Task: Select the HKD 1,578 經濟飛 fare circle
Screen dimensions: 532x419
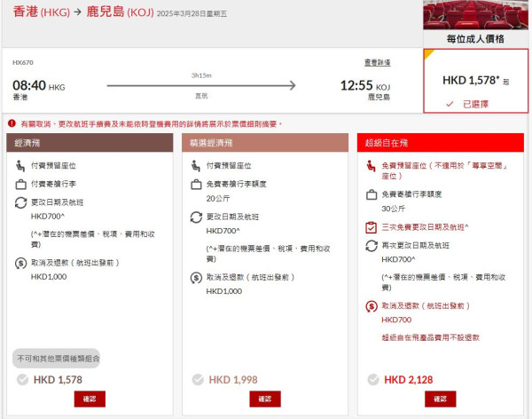Action: click(x=23, y=380)
